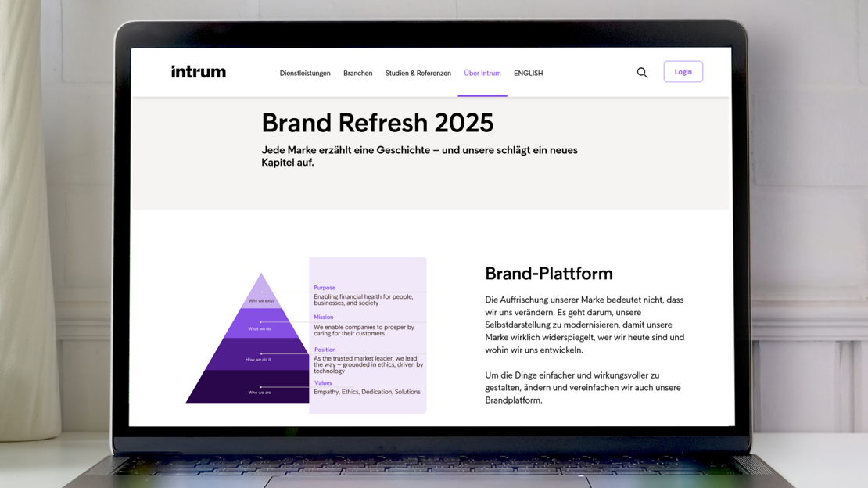The width and height of the screenshot is (868, 488).
Task: Select the Studien & Referenzen menu item
Action: click(x=418, y=73)
